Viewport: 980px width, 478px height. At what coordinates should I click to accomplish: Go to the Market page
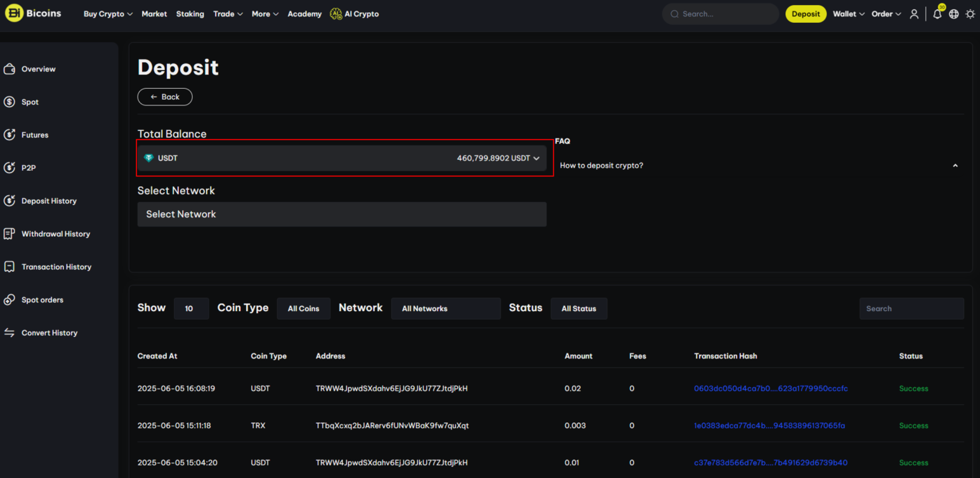point(154,14)
